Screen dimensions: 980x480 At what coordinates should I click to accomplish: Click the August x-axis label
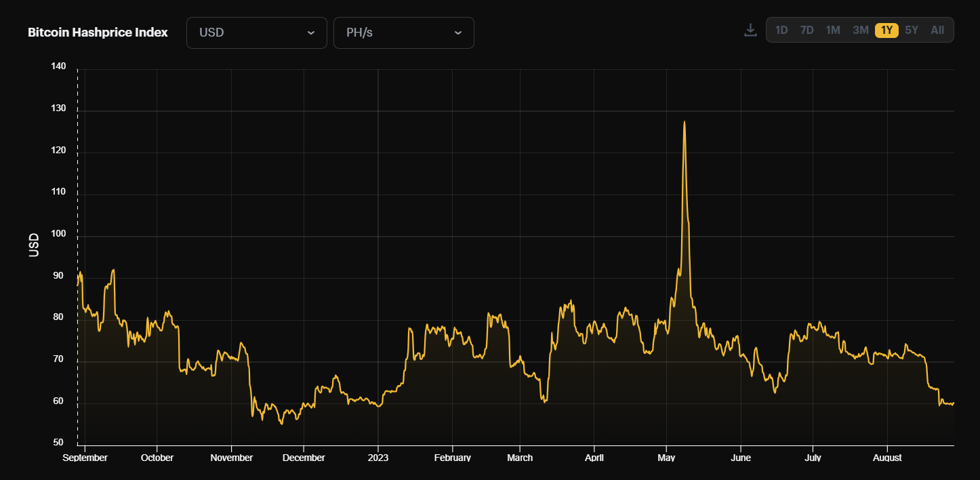tap(887, 458)
